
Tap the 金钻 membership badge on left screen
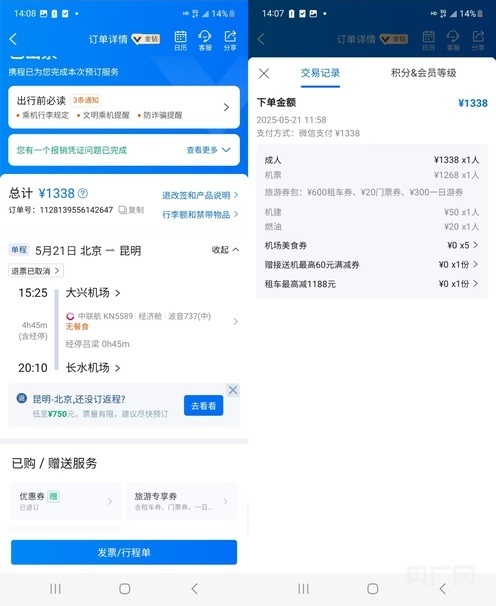tap(146, 39)
